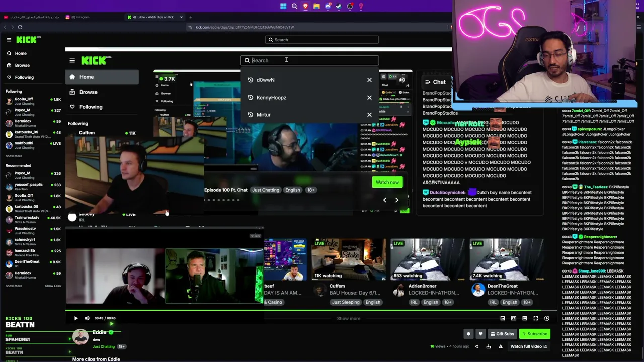This screenshot has height=362, width=644.
Task: Open DeenTheGreat channel in Recommended list
Action: pyautogui.click(x=33, y=264)
